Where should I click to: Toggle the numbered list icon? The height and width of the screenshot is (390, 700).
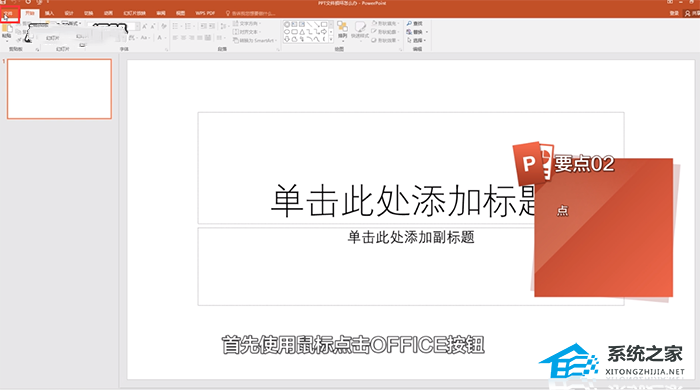[189, 26]
